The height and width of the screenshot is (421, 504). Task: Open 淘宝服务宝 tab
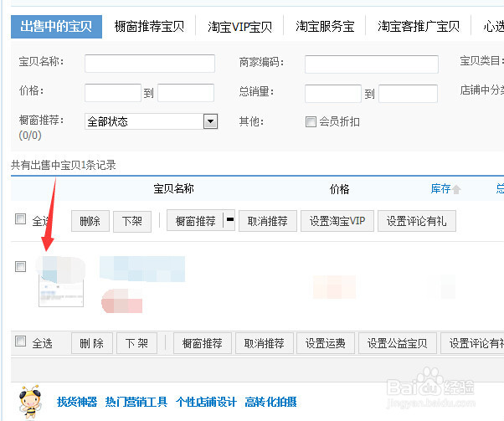(x=325, y=26)
